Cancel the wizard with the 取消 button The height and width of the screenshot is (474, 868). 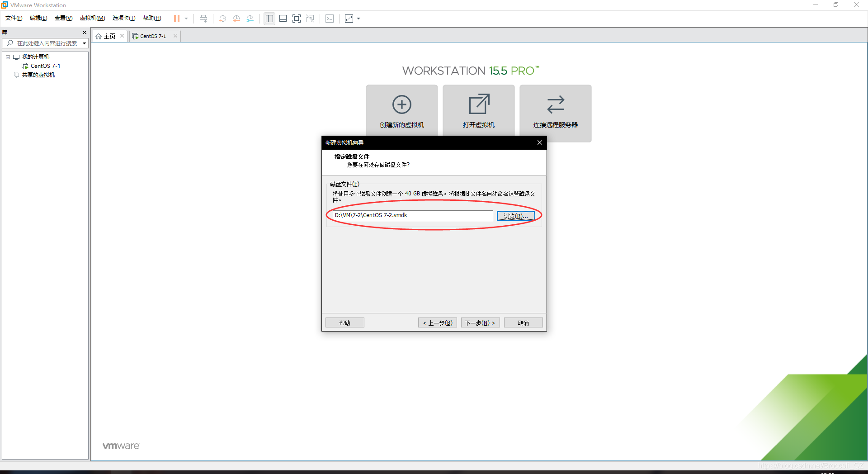524,323
